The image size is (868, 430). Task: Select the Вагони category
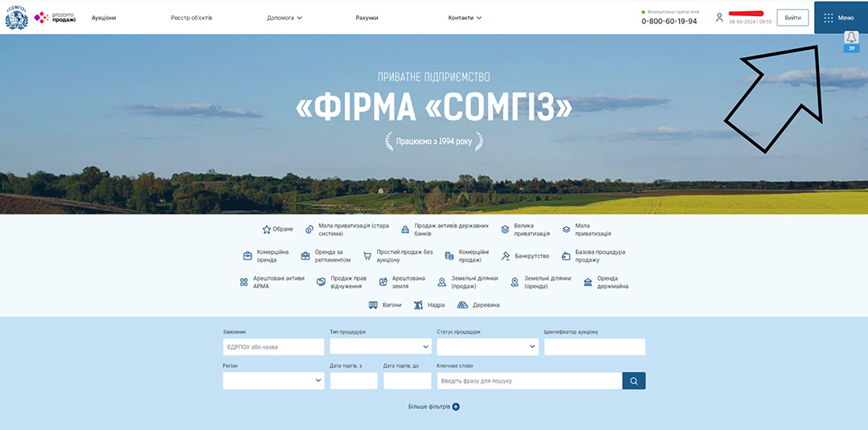point(385,305)
